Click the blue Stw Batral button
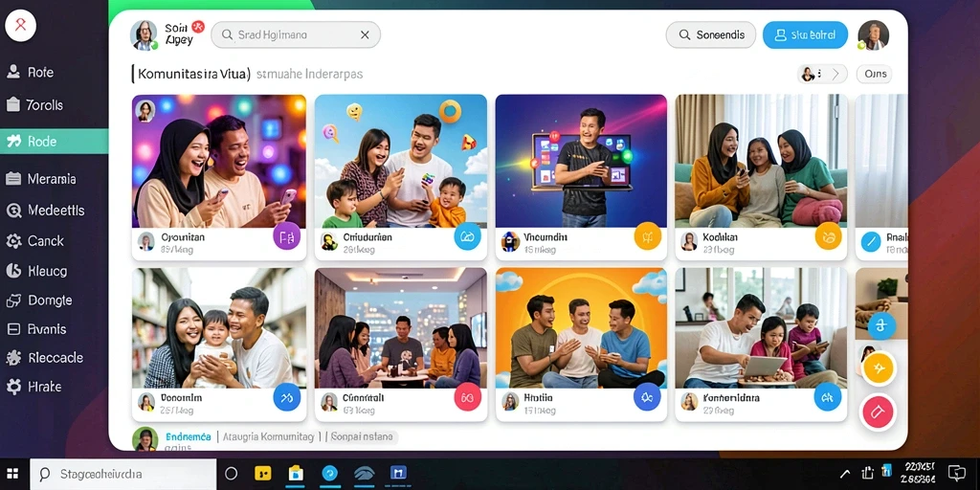The width and height of the screenshot is (980, 490). (805, 35)
